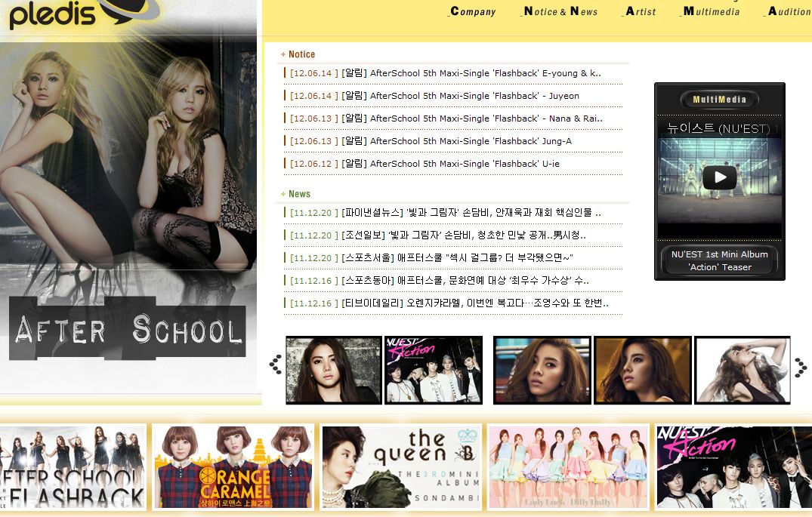Open the Audition menu
The image size is (812, 517).
[x=789, y=11]
